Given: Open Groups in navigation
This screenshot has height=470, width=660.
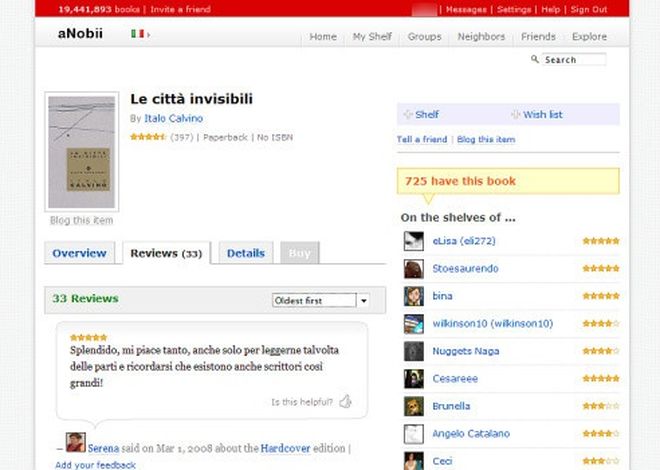Looking at the screenshot, I should pos(424,37).
